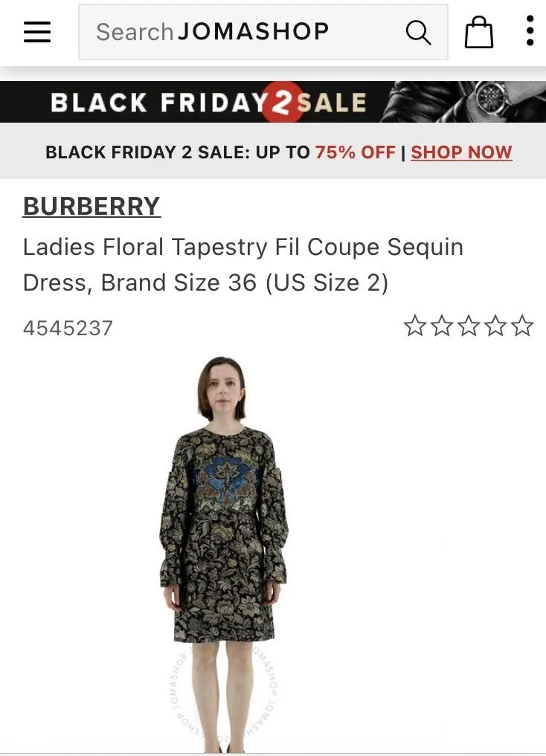Click the red 2 circle badge
The image size is (546, 756).
283,103
